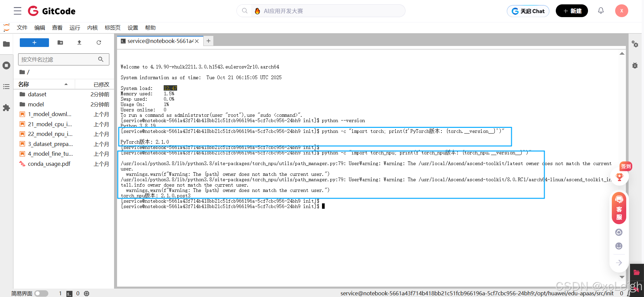Upload files with the upload icon
This screenshot has height=297, width=644.
pos(79,43)
